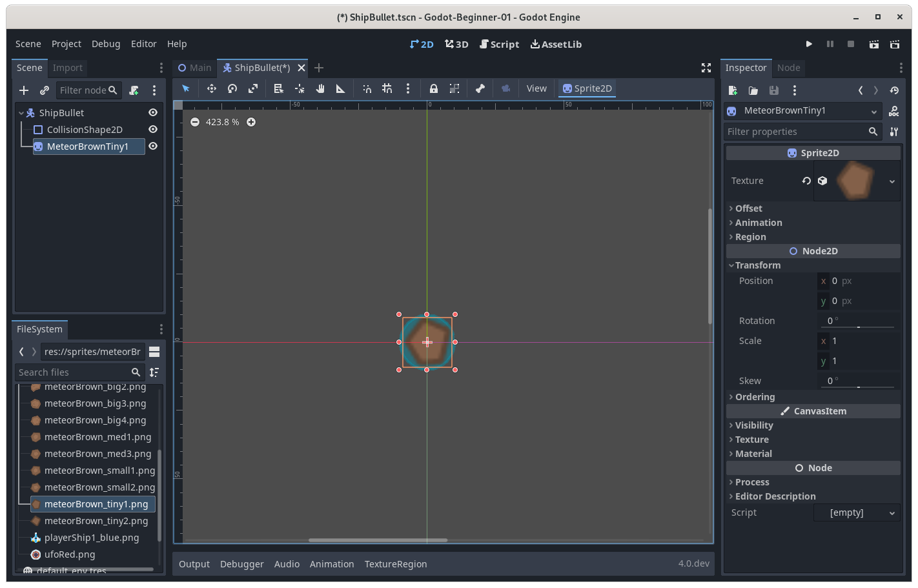Viewport: 918px width, 588px height.
Task: Expand the Offset section in the Inspector
Action: pyautogui.click(x=748, y=208)
